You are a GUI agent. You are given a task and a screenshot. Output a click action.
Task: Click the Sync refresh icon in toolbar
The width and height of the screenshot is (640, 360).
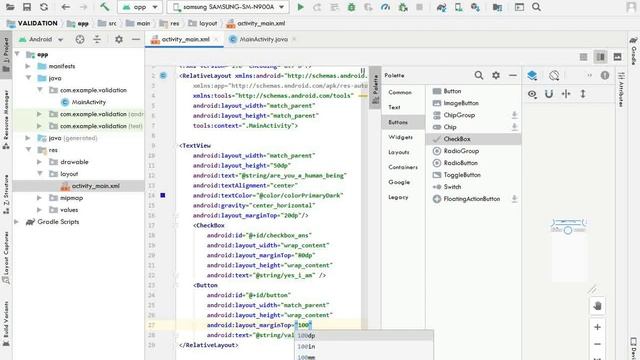point(44,7)
